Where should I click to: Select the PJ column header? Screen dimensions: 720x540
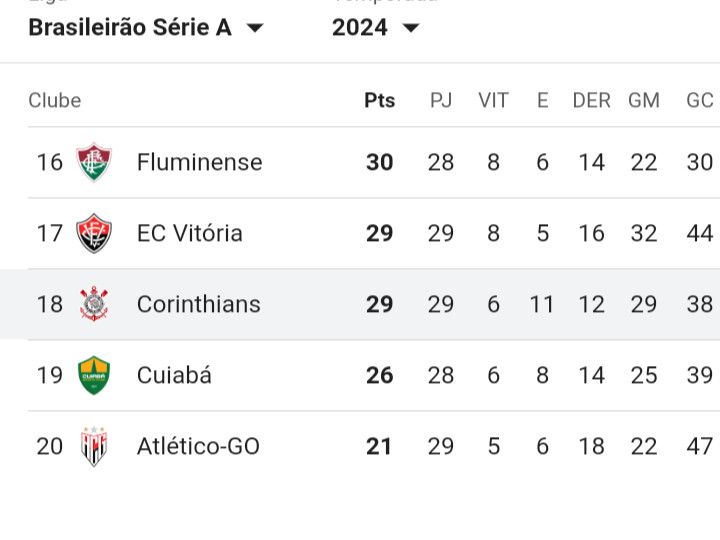(441, 100)
